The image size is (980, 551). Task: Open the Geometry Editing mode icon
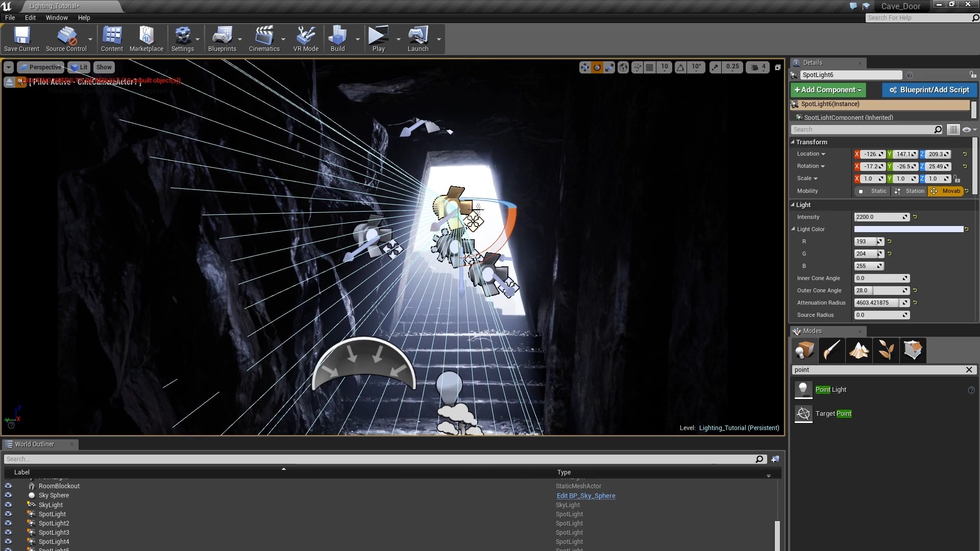point(913,350)
